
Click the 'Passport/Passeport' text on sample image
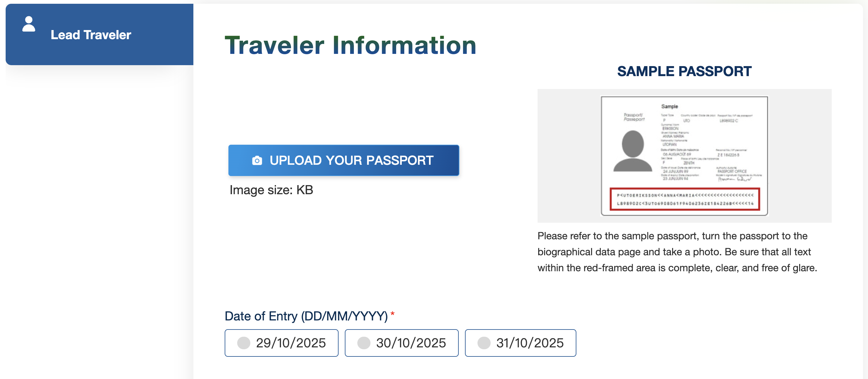click(634, 117)
